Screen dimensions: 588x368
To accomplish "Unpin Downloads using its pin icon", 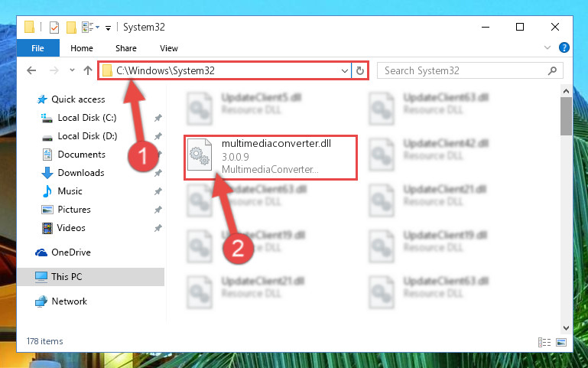I will [158, 173].
